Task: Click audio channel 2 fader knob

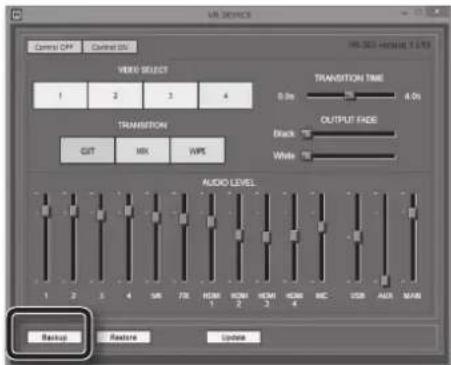Action: tap(73, 211)
